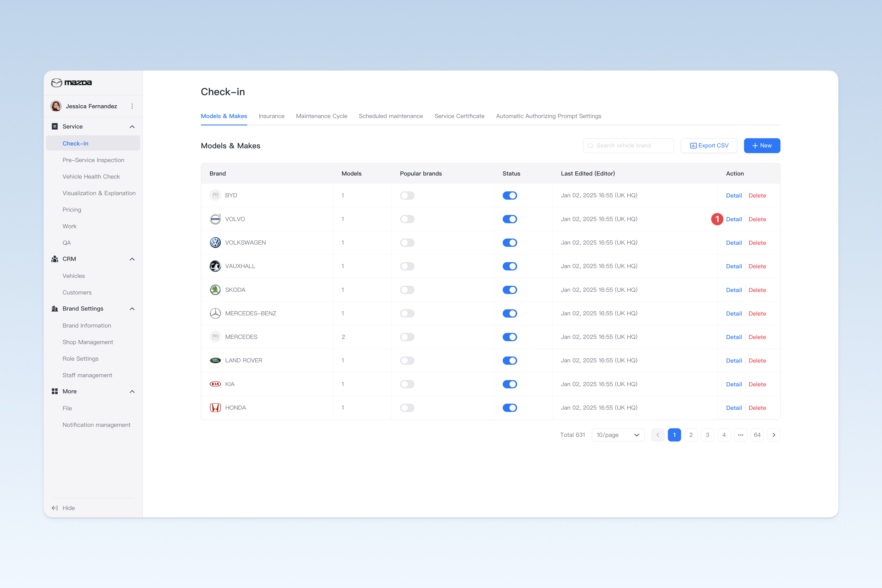Open the three-dot menu beside Jessica Fernandez
This screenshot has height=588, width=882.
[x=132, y=106]
